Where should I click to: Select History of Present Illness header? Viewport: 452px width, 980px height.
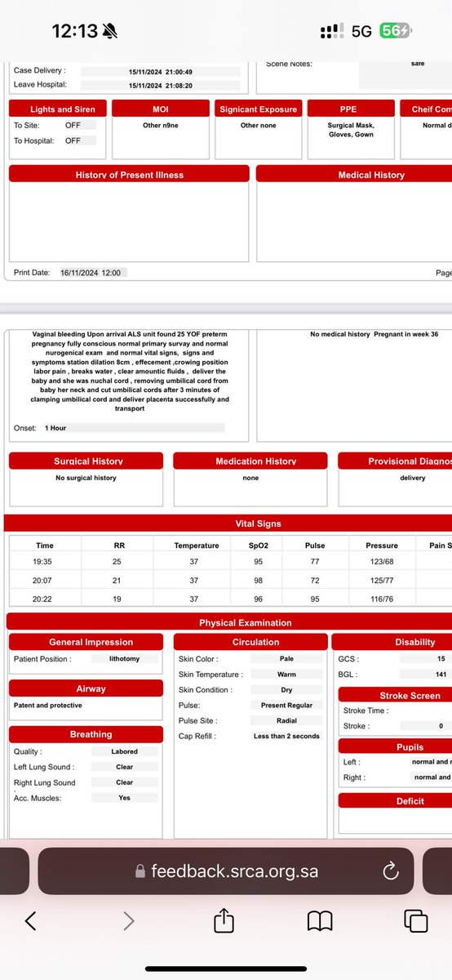point(129,174)
